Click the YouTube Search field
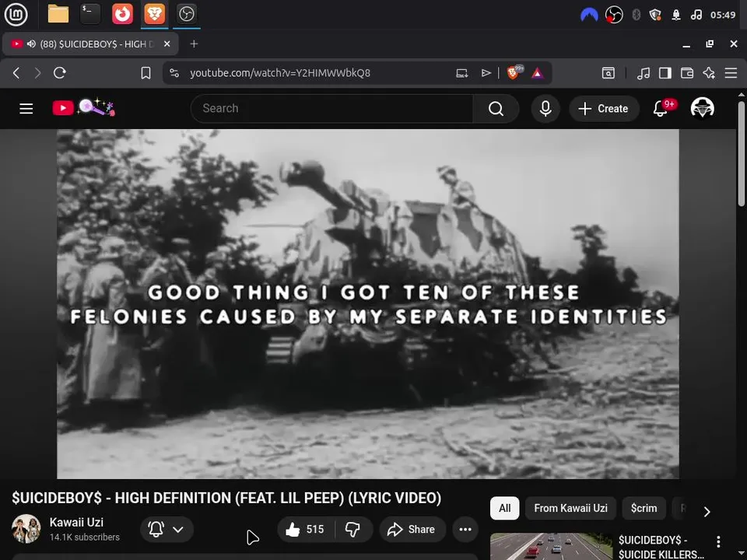The height and width of the screenshot is (560, 747). click(x=332, y=109)
